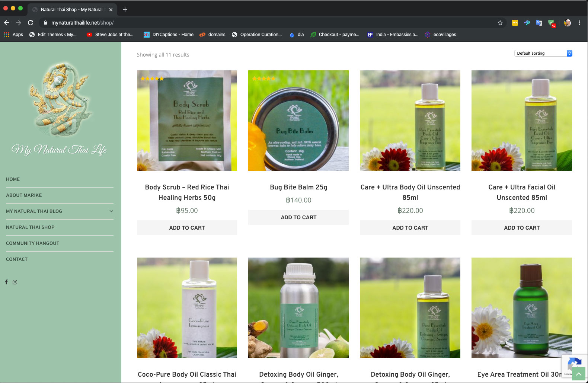Open the Apps bookmarks shortcut
The width and height of the screenshot is (588, 383).
(x=13, y=35)
